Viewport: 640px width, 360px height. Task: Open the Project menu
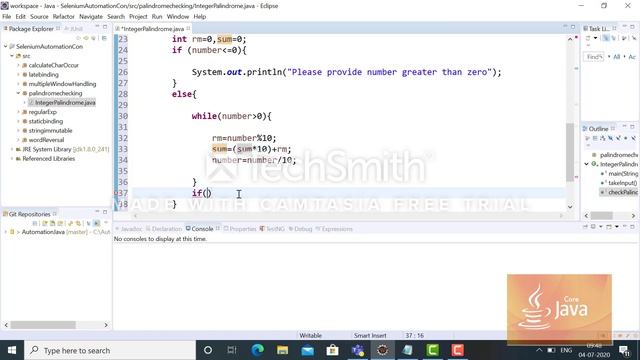pyautogui.click(x=138, y=17)
